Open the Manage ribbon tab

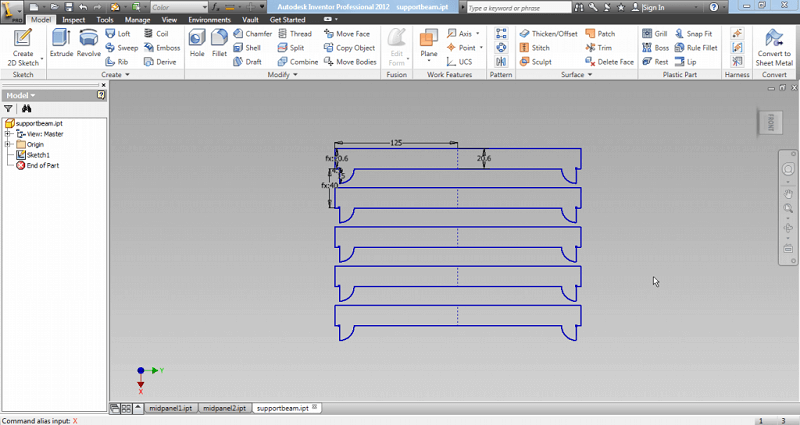(137, 19)
